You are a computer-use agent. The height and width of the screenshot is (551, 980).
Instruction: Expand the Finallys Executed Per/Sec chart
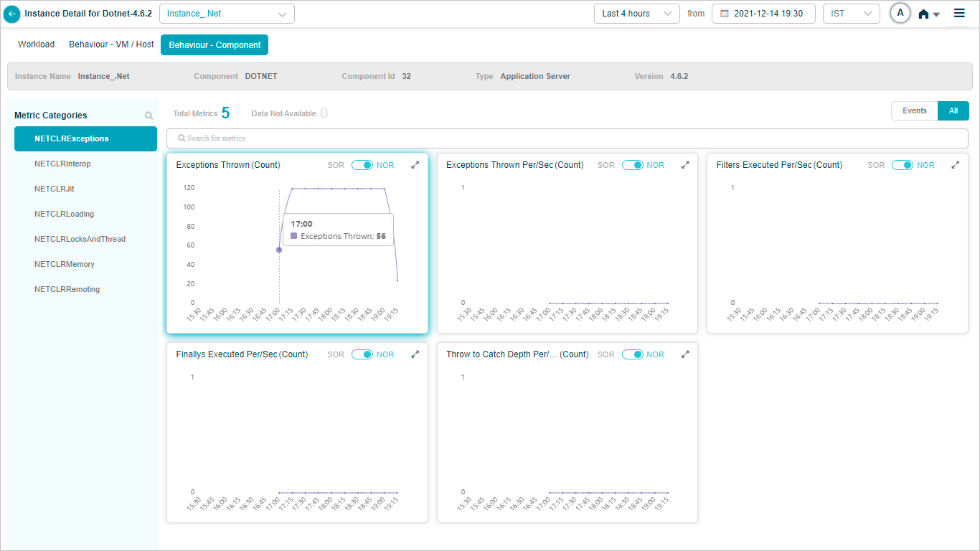coord(415,354)
